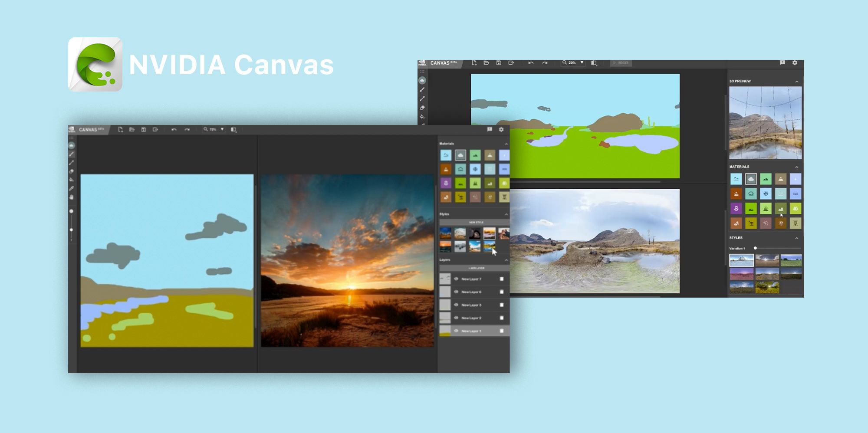Hide New Layer 1 with its eye icon
The image size is (868, 433).
(456, 331)
